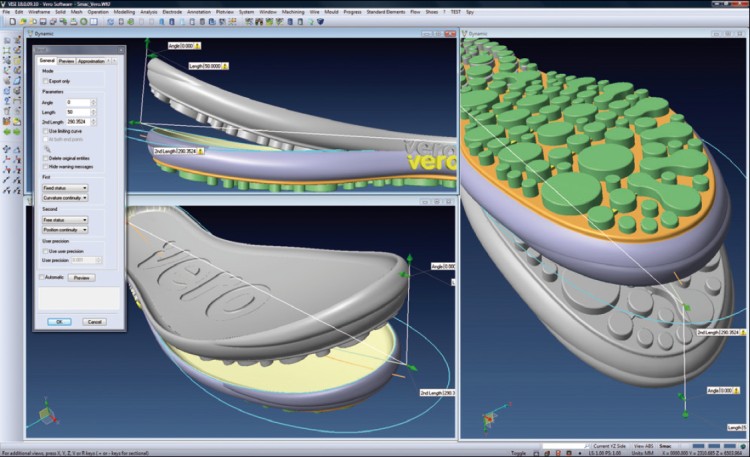This screenshot has width=750, height=457.
Task: Open the Fixed status dropdown
Action: click(x=64, y=188)
